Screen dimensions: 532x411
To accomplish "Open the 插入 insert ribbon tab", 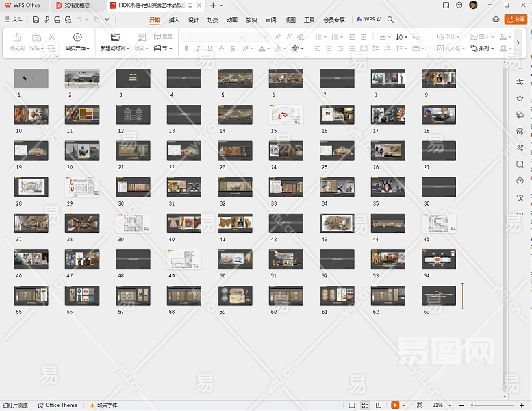I will point(174,20).
